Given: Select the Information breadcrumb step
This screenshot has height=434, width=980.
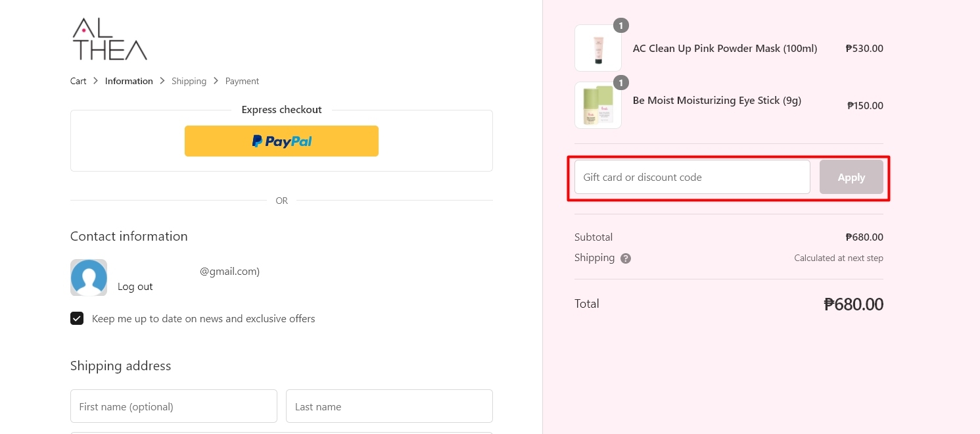Looking at the screenshot, I should click(x=129, y=81).
